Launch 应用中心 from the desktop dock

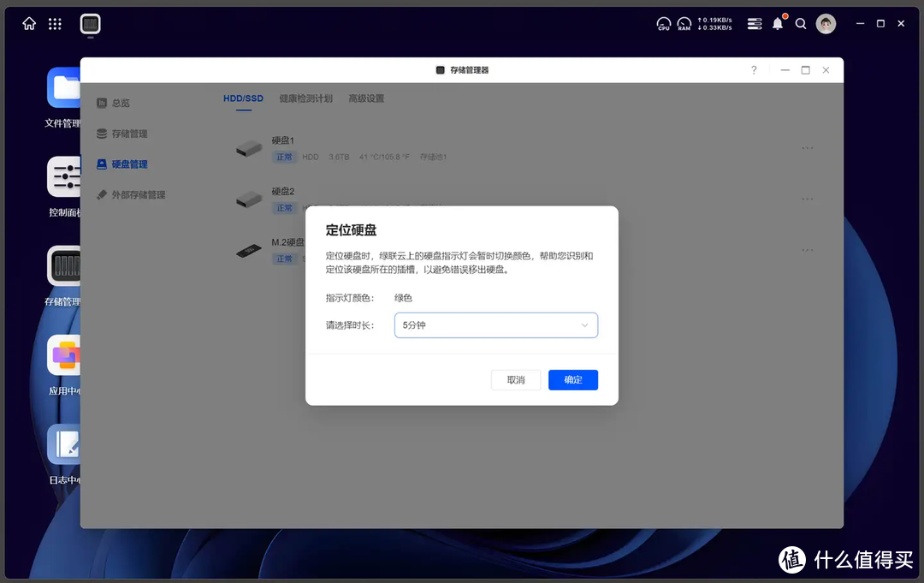(64, 355)
